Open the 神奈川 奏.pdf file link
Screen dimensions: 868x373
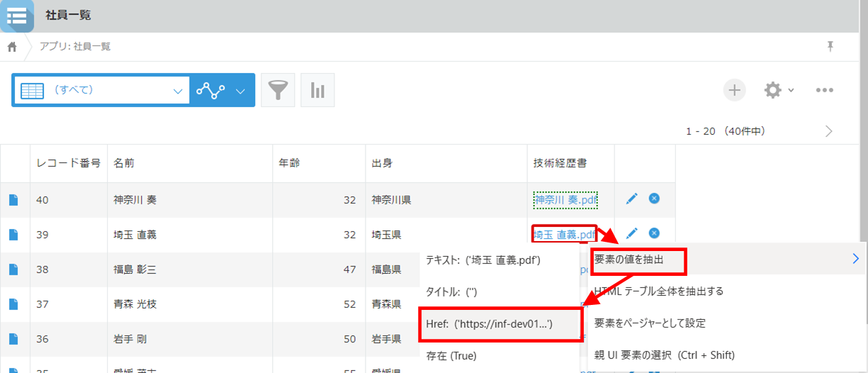(x=565, y=200)
